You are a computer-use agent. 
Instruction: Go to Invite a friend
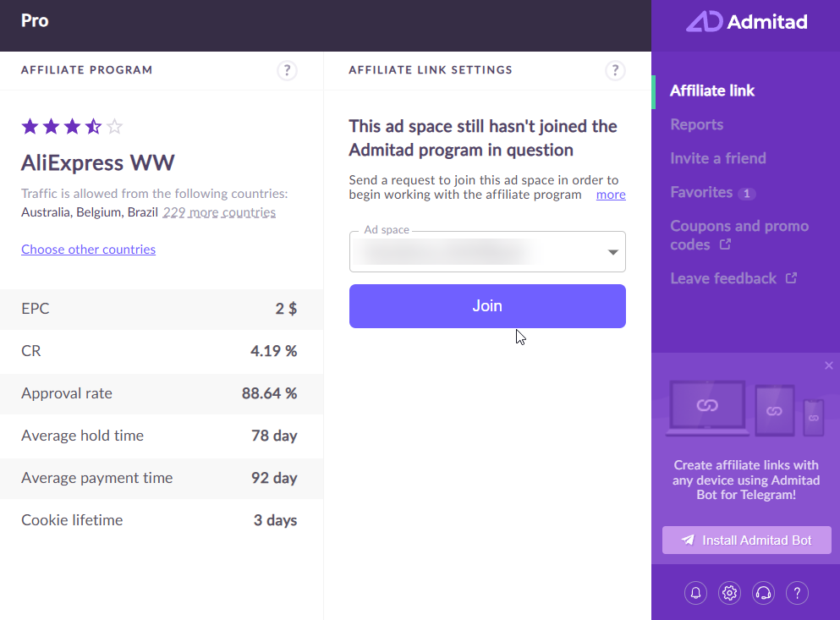[718, 158]
